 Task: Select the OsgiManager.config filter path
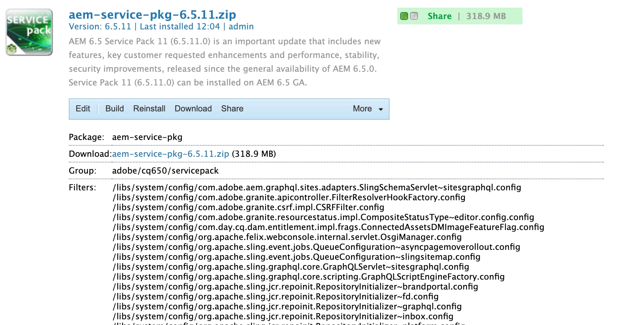click(x=287, y=237)
